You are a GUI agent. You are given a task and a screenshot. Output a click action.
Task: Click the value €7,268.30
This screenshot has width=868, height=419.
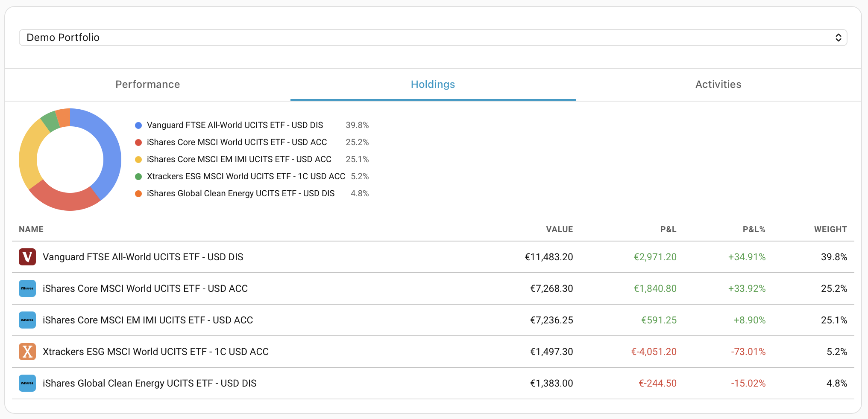tap(551, 288)
